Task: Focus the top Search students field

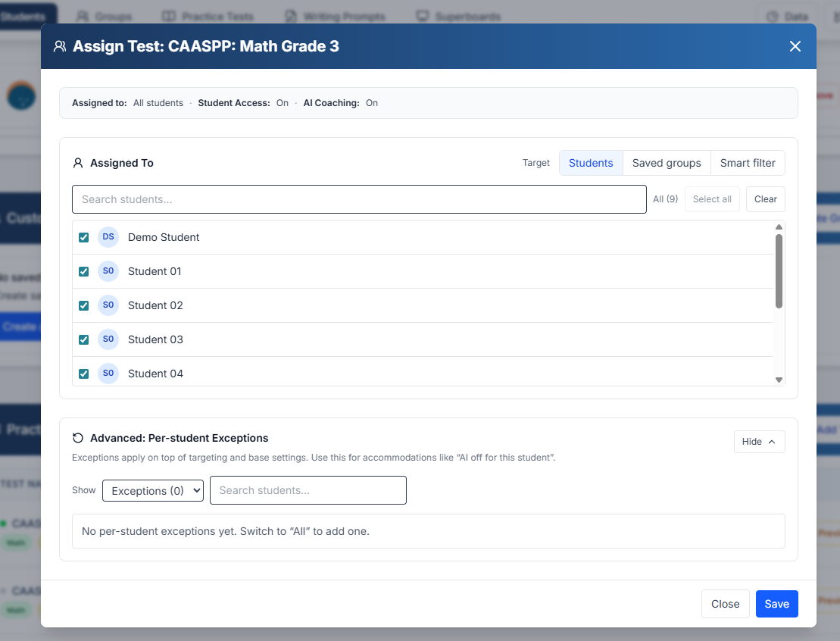Action: tap(359, 199)
